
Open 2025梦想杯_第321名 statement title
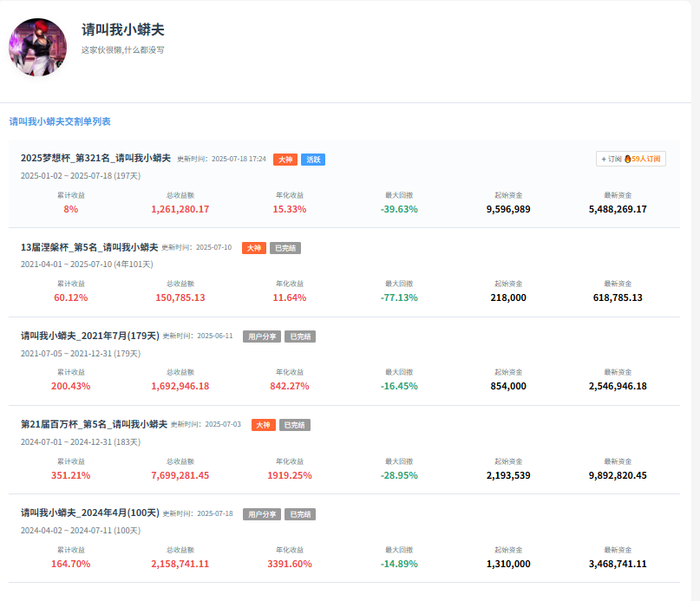[95, 159]
